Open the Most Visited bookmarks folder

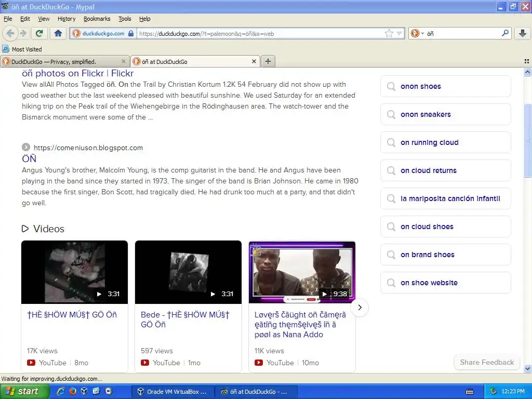click(x=22, y=49)
